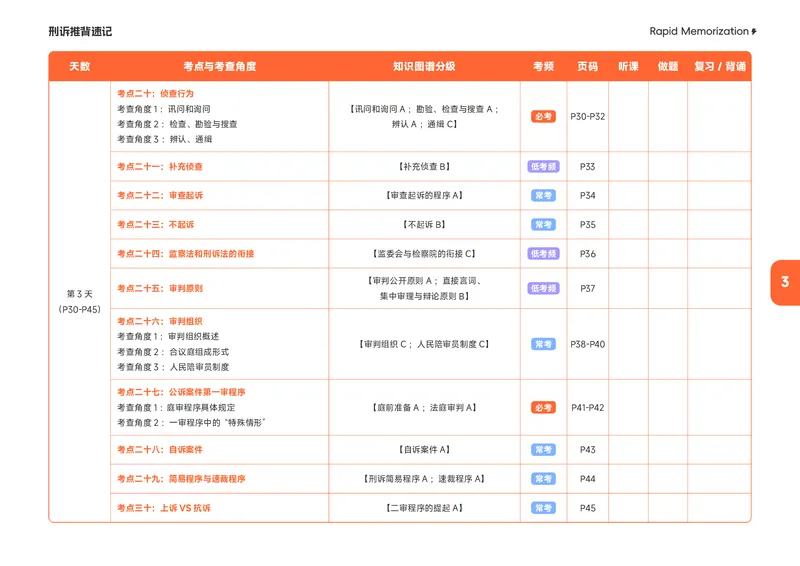Click 考查角度 2：检查、勘验与搜查 line
The image size is (800, 566).
177,124
